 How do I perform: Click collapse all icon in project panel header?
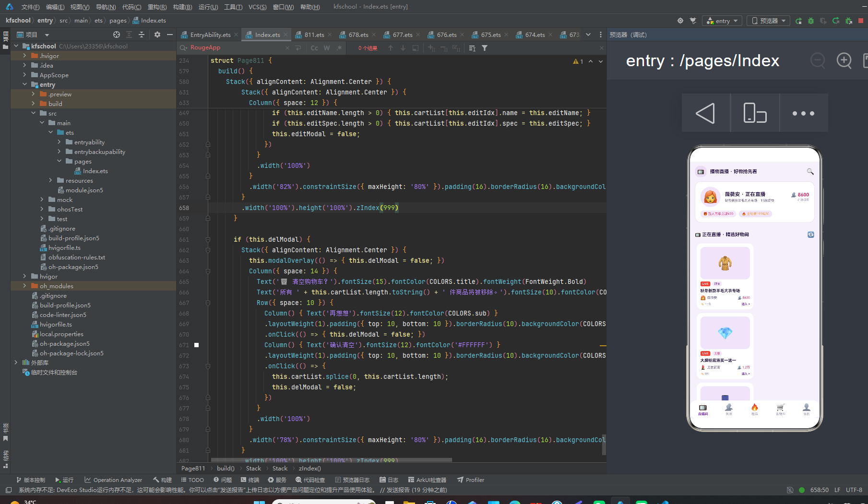click(x=142, y=35)
